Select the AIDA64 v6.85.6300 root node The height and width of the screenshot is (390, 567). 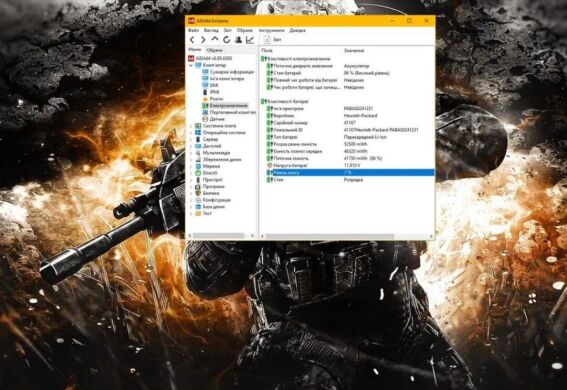coord(210,58)
